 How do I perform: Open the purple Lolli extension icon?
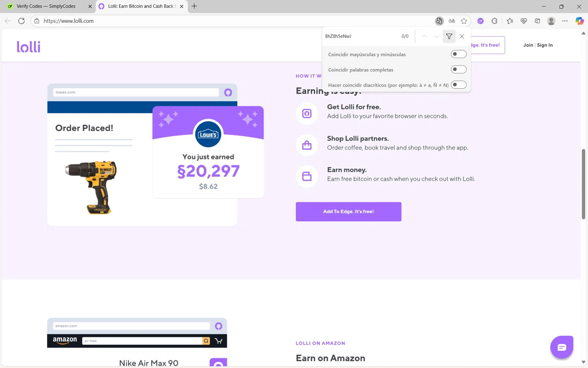(480, 21)
